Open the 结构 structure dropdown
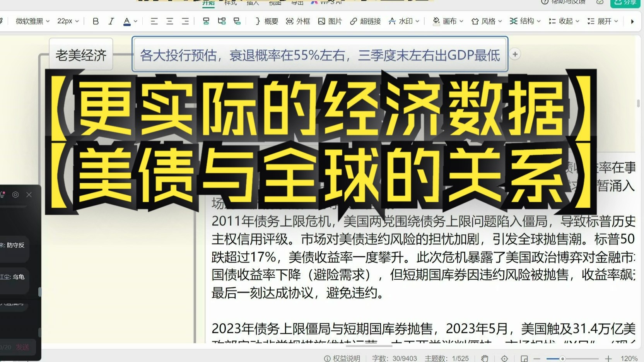 [525, 21]
